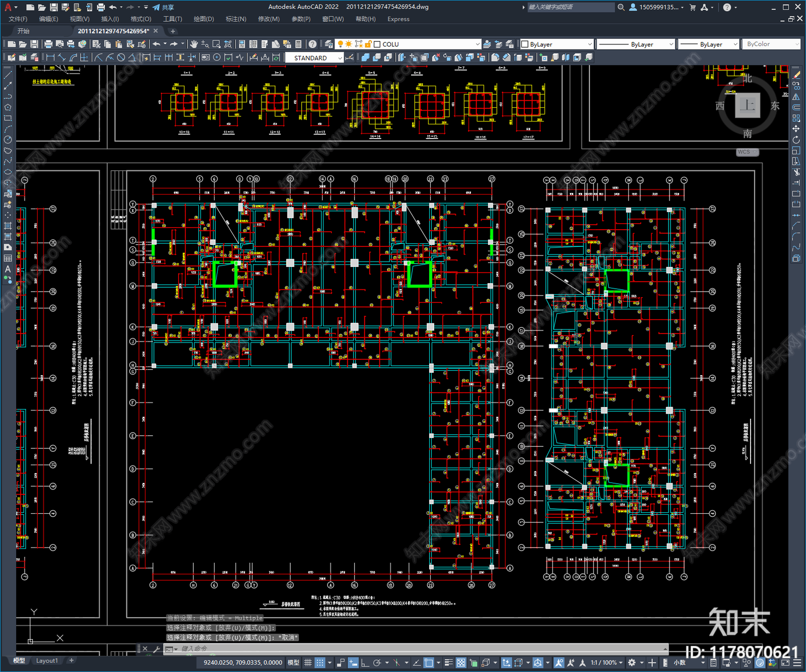806x672 pixels.
Task: Click the Array tool in modify toolbar
Action: (796, 118)
